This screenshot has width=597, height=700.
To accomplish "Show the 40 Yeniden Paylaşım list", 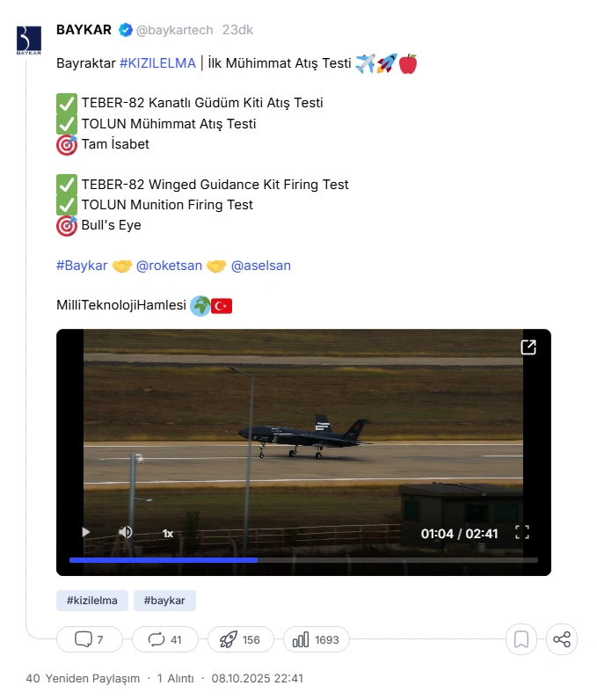I will pos(83,679).
